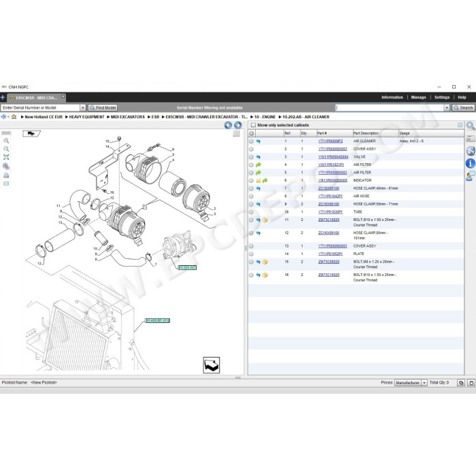The width and height of the screenshot is (476, 476).
Task: Expand the navigation history arrow dropdown
Action: (x=8, y=117)
